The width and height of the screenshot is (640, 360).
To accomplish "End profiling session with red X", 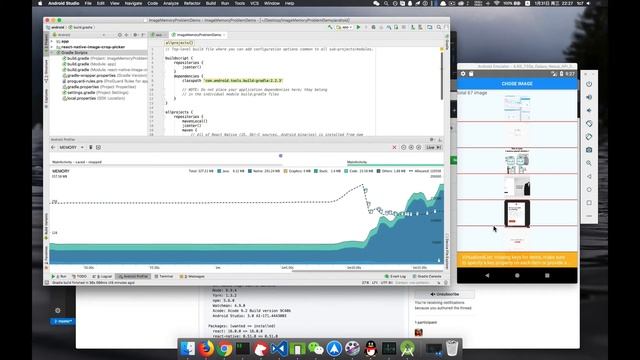I will [394, 147].
